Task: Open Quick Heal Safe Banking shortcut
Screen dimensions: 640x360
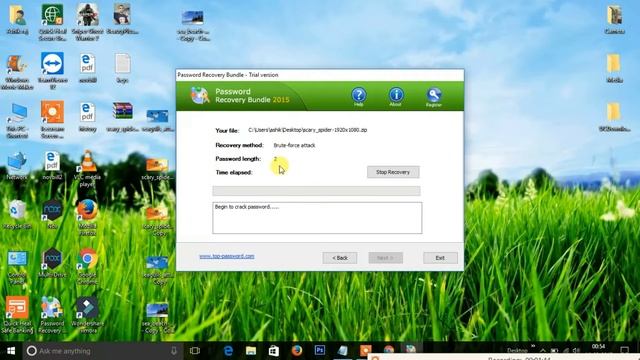Action: [x=17, y=315]
